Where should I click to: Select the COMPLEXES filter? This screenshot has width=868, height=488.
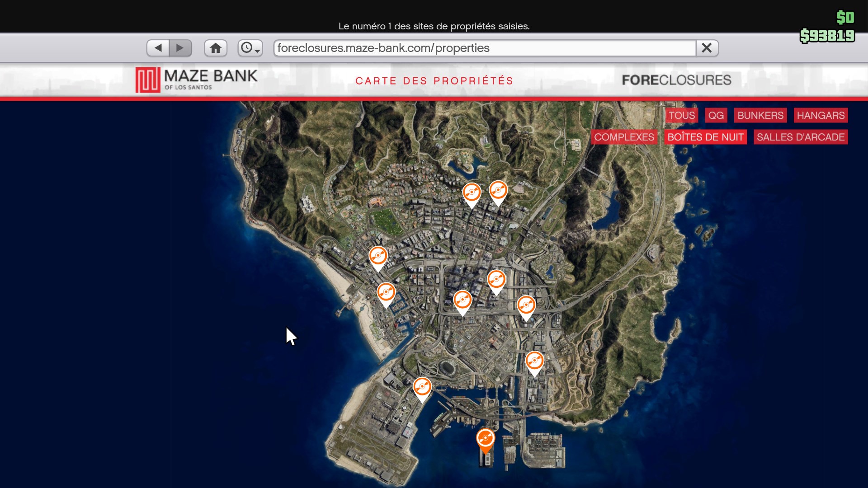624,137
